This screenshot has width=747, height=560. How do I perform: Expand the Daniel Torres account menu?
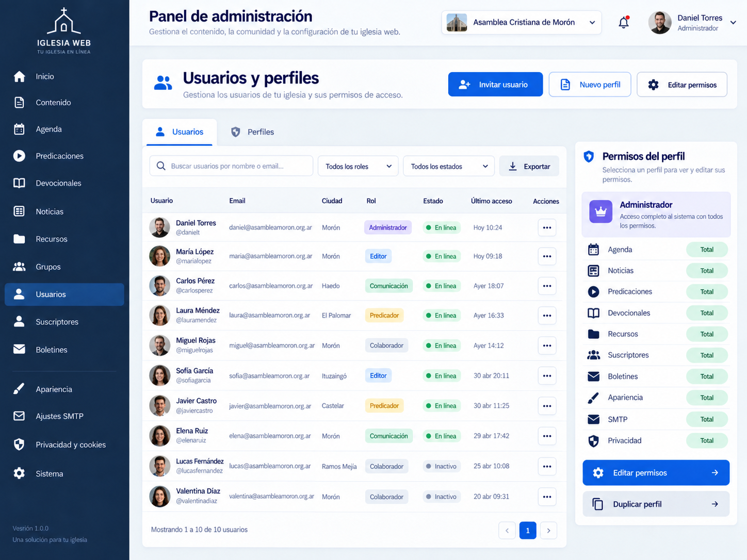[692, 23]
